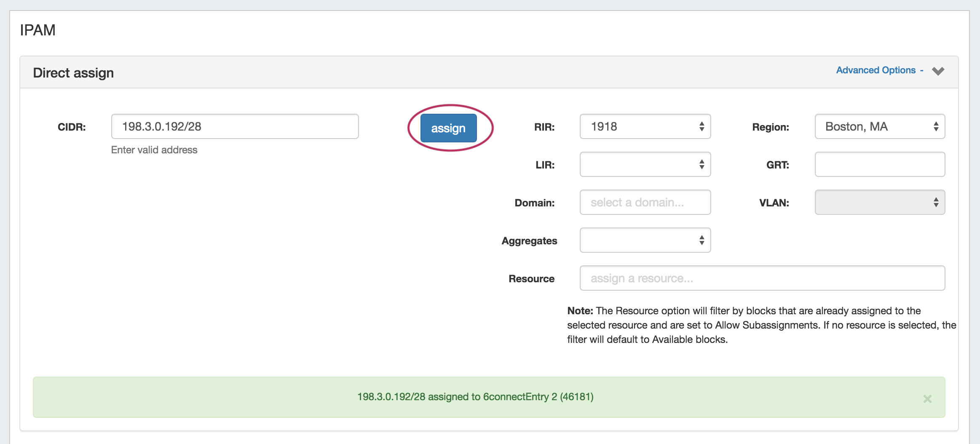Open the RIR dropdown showing 1918
This screenshot has width=980, height=444.
pos(645,126)
